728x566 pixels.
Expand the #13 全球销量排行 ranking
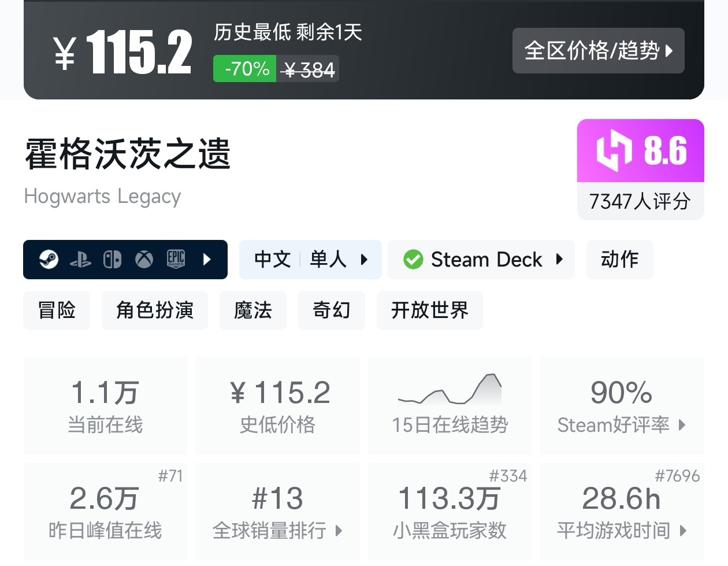coord(278,512)
